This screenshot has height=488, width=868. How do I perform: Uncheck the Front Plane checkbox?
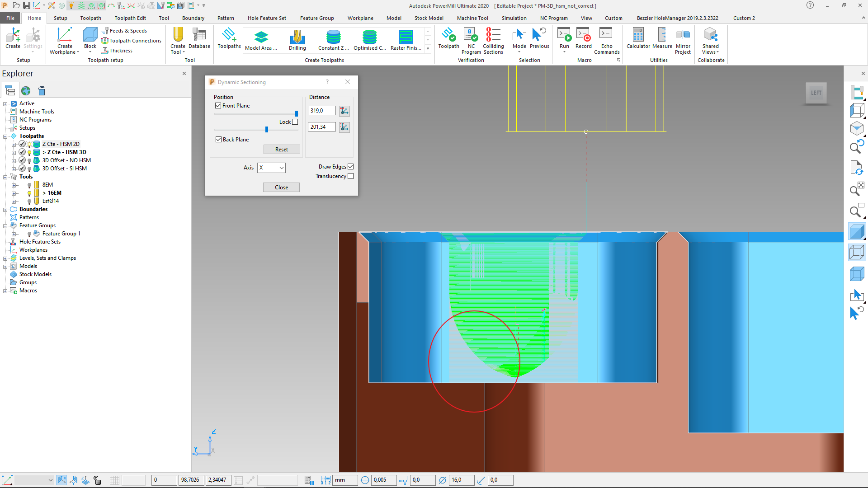click(219, 105)
